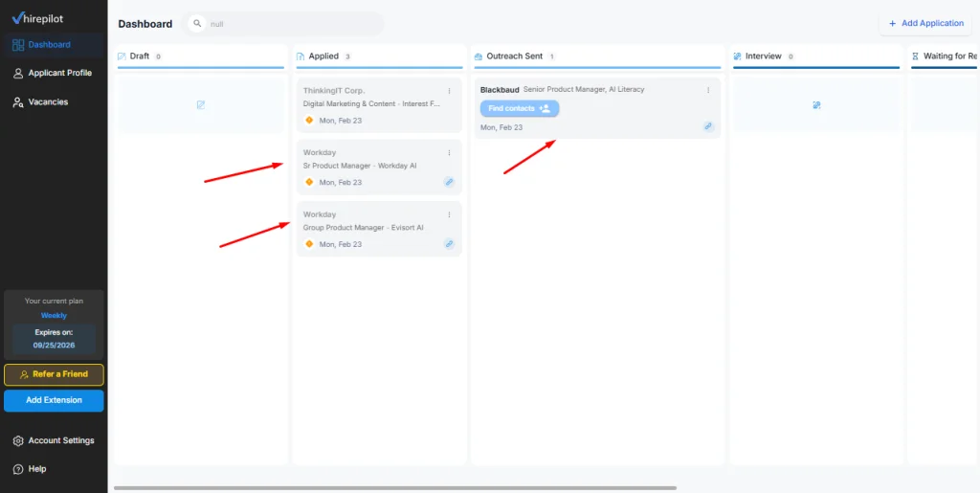Click the search magnifier icon
980x493 pixels.
point(197,24)
